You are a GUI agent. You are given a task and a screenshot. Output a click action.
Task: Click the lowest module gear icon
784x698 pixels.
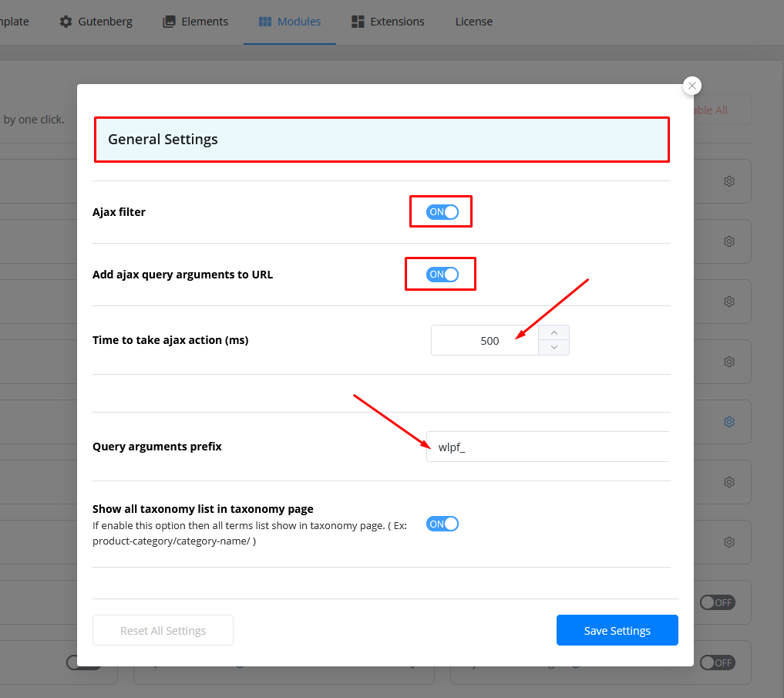[x=728, y=542]
